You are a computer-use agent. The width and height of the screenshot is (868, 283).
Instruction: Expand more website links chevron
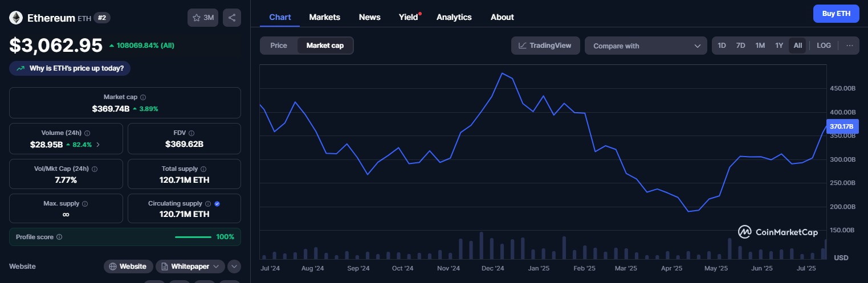[234, 266]
